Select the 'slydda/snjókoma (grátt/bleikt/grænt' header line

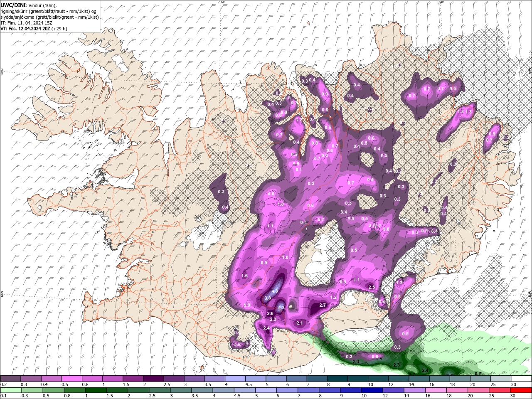point(49,17)
